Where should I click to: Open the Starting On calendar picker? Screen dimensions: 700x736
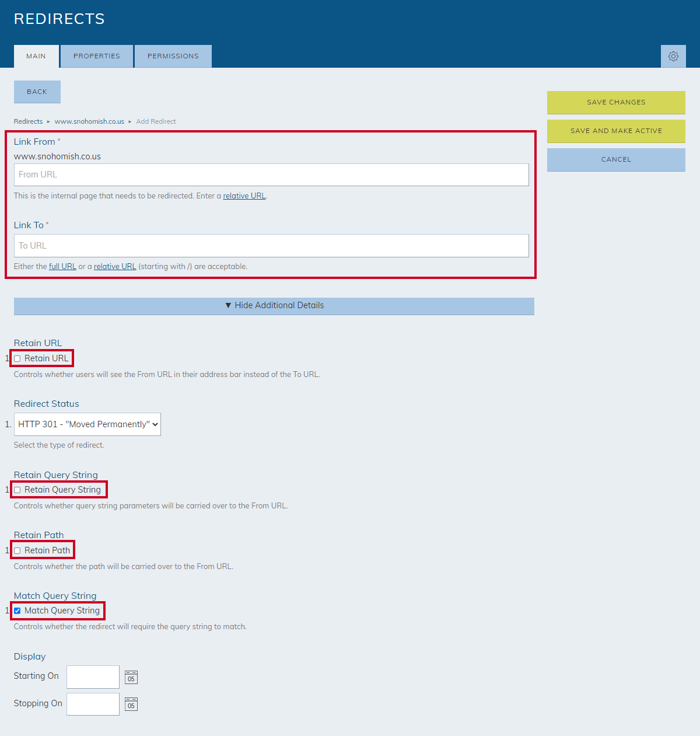click(131, 677)
